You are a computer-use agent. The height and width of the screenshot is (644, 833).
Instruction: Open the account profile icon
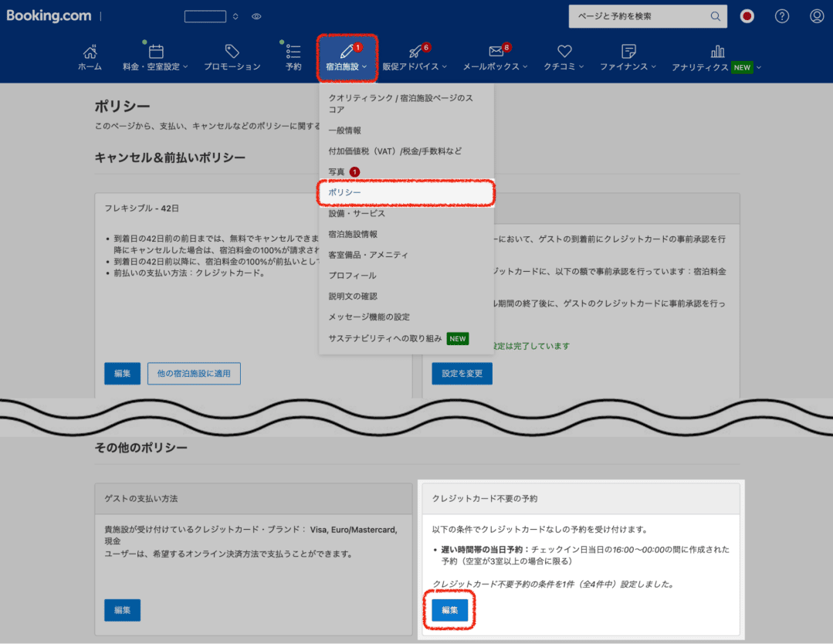(816, 16)
